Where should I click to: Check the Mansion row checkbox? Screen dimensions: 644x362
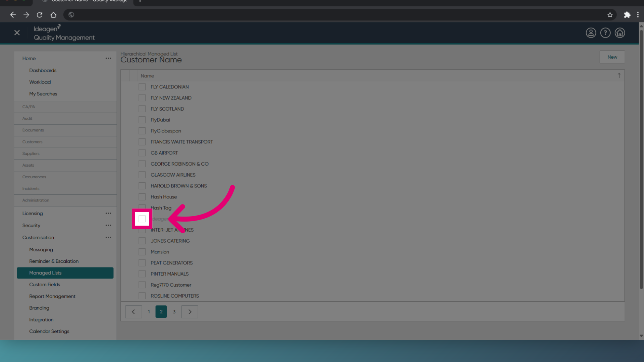[x=142, y=252]
